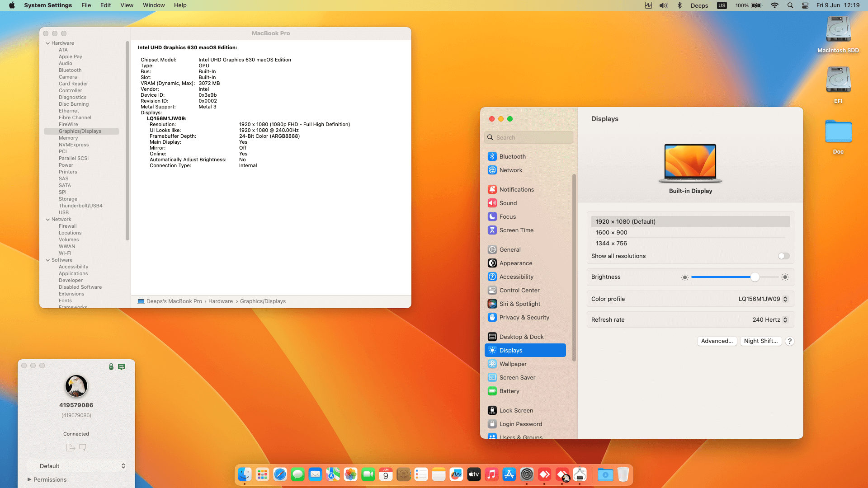
Task: Open Privacy & Security settings
Action: pyautogui.click(x=524, y=317)
